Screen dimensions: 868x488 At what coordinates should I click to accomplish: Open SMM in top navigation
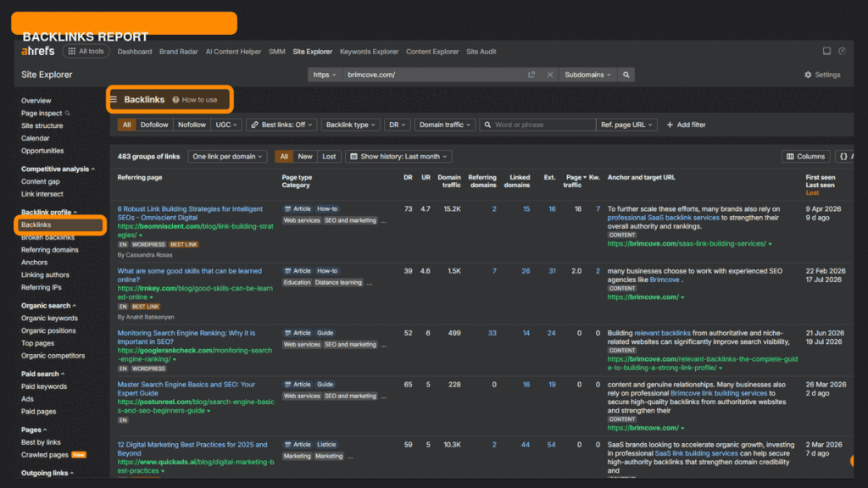[x=277, y=52]
